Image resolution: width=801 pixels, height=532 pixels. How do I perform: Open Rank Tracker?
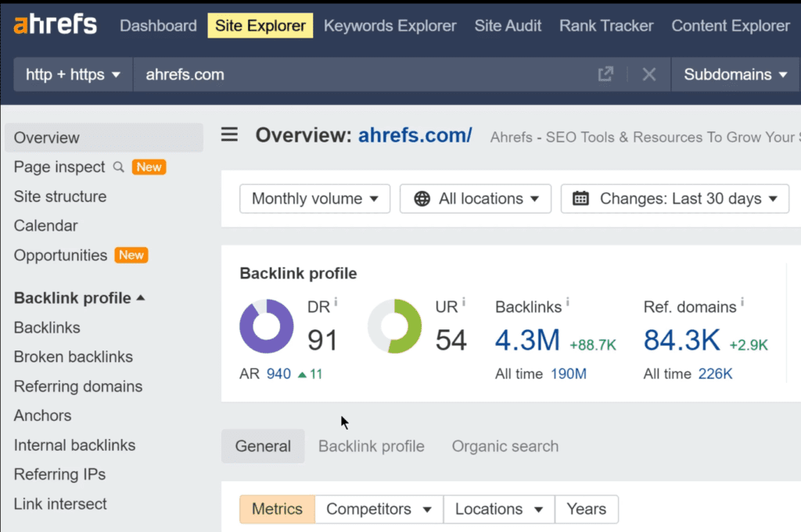click(606, 26)
